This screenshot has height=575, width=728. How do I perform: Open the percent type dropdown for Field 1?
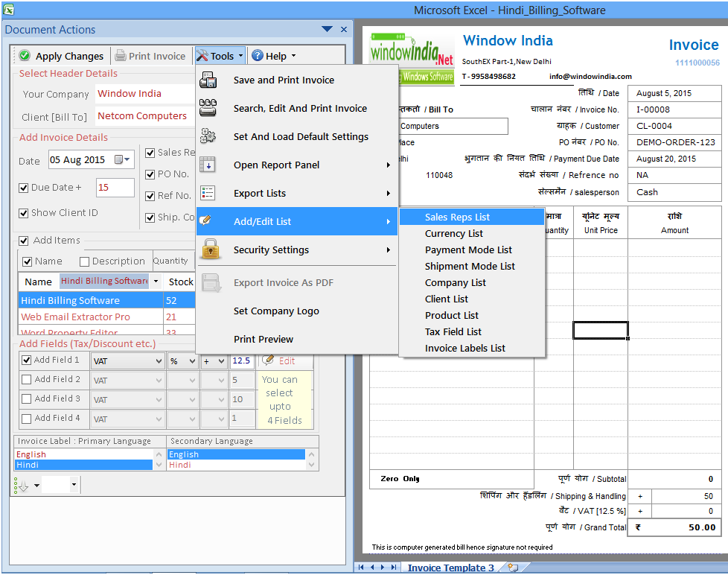[192, 361]
